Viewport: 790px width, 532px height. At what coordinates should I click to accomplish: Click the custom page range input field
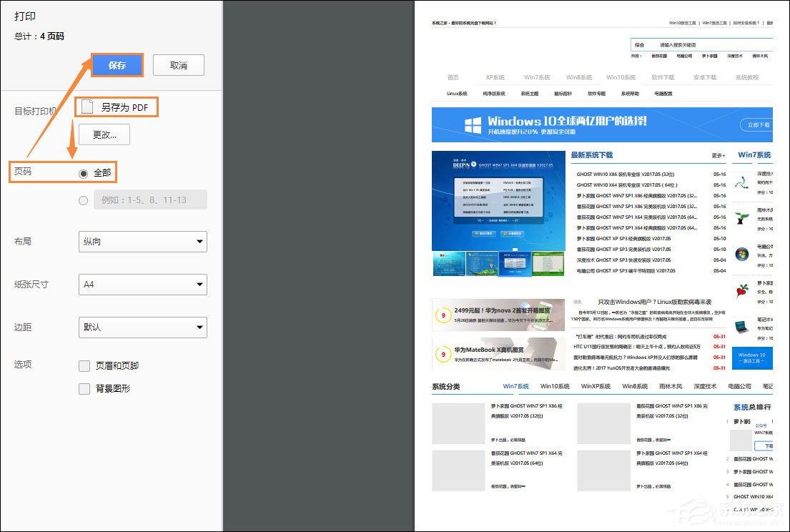coord(151,200)
